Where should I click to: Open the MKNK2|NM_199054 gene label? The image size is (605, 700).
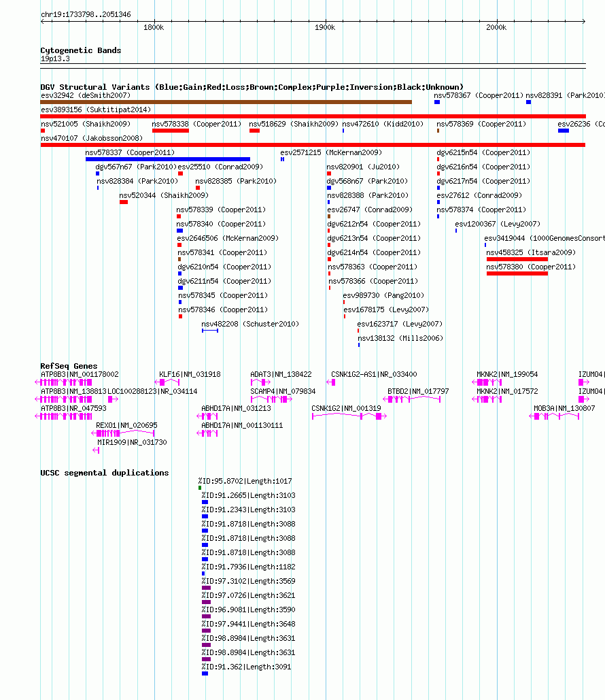(x=507, y=375)
